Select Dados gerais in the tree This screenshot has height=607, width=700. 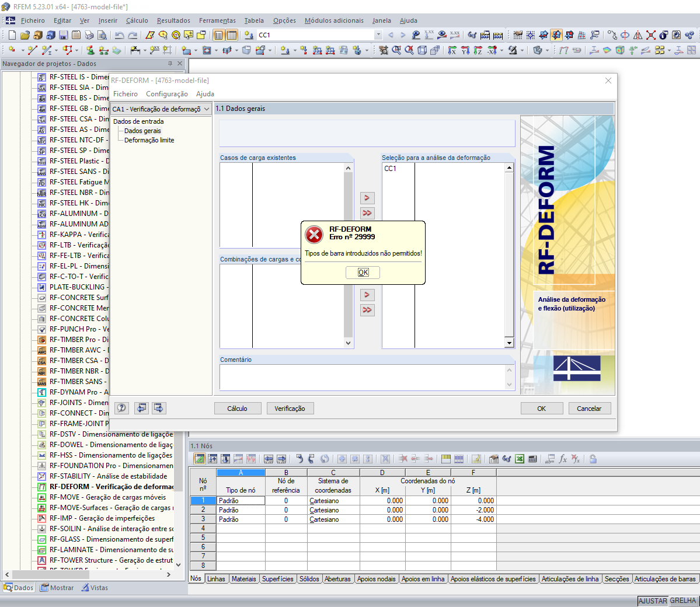[x=142, y=131]
